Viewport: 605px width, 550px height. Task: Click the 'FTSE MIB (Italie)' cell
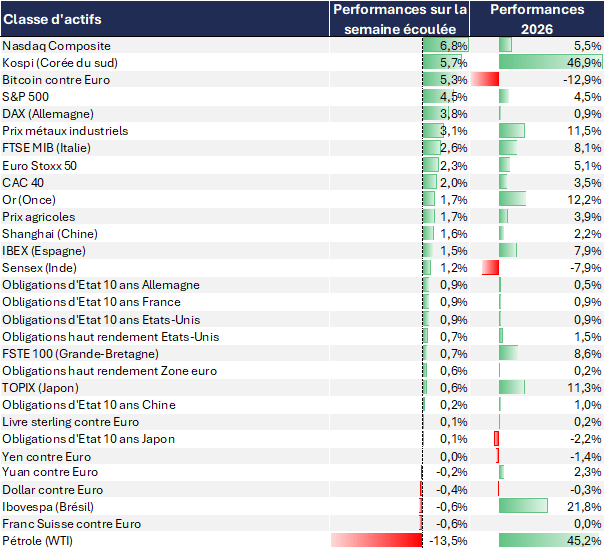click(x=46, y=147)
